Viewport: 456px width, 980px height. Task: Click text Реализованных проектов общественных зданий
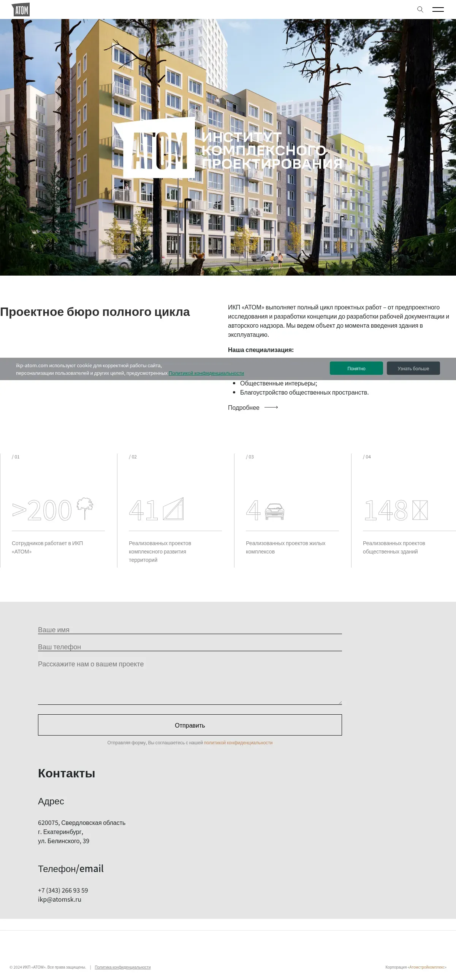[394, 547]
